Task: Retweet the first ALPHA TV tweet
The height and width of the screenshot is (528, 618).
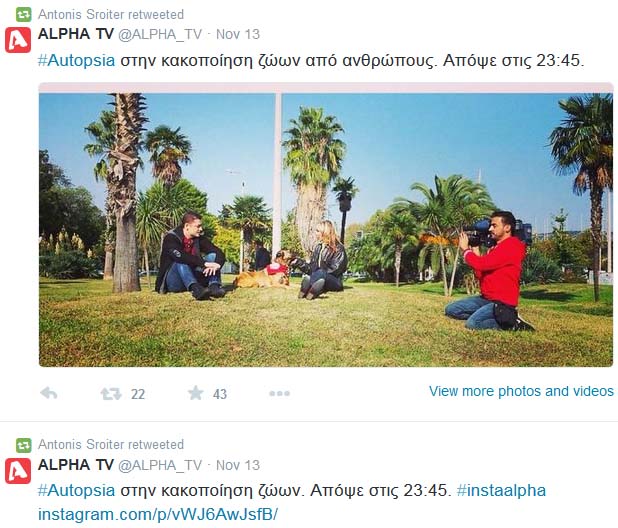Action: (111, 394)
